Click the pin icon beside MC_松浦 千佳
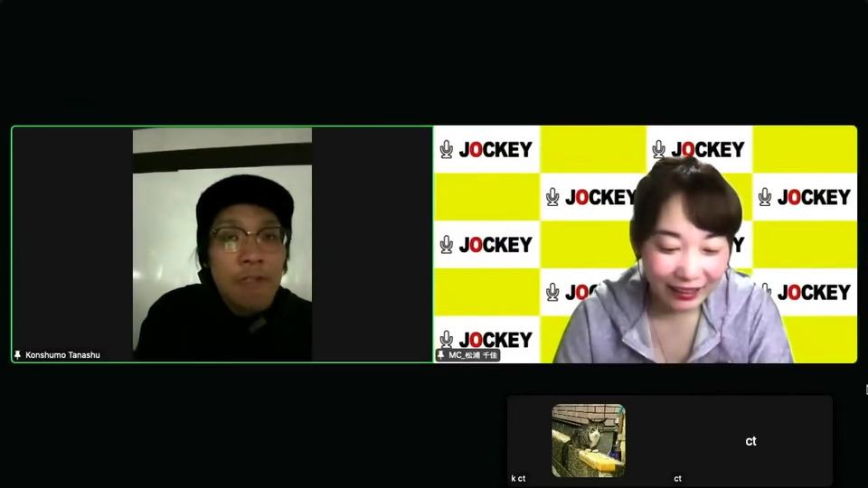Image resolution: width=868 pixels, height=488 pixels. (441, 354)
